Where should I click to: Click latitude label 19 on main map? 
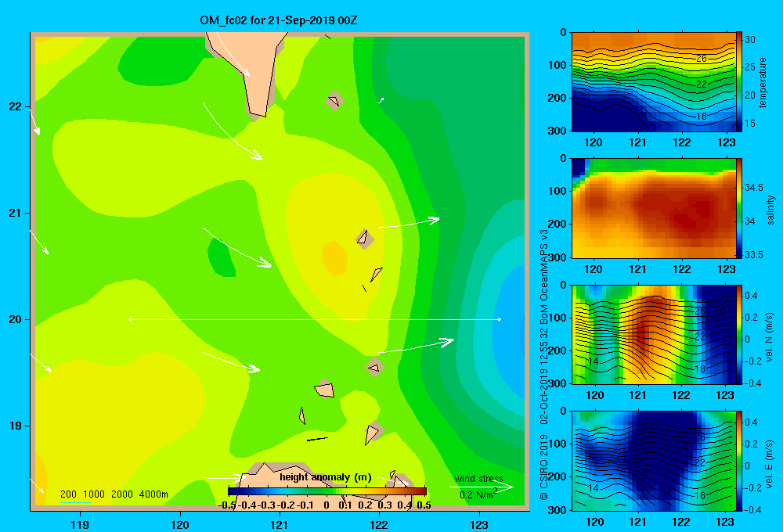point(16,426)
